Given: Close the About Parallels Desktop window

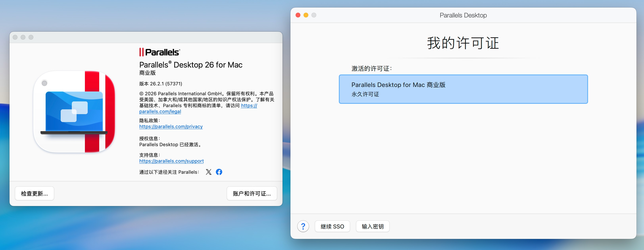Looking at the screenshot, I should 15,37.
